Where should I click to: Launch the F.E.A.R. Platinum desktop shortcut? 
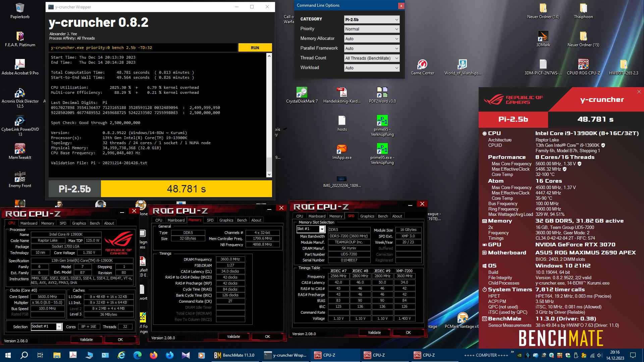point(20,39)
